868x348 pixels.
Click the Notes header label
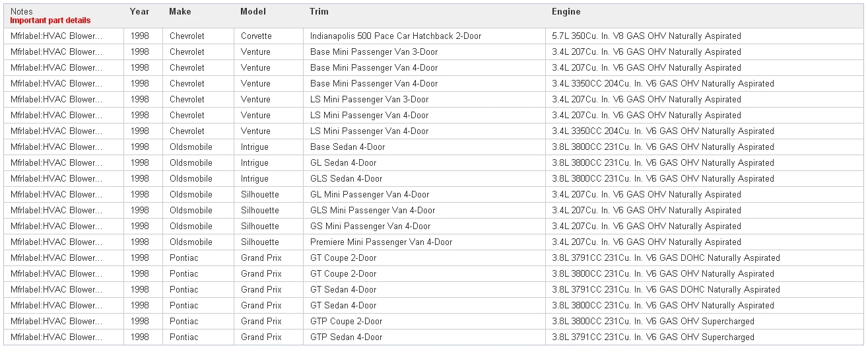pos(21,12)
